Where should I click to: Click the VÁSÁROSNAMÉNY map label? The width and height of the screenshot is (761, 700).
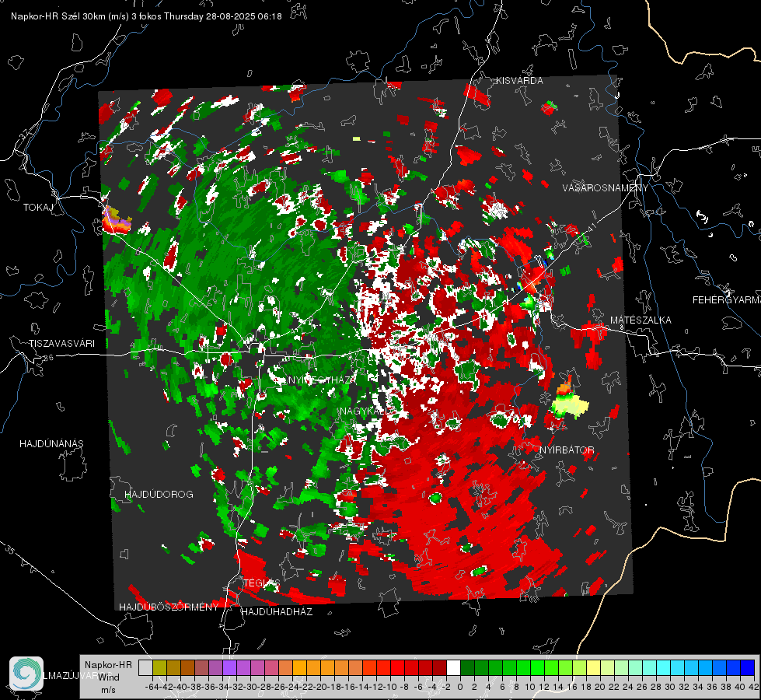pyautogui.click(x=606, y=188)
